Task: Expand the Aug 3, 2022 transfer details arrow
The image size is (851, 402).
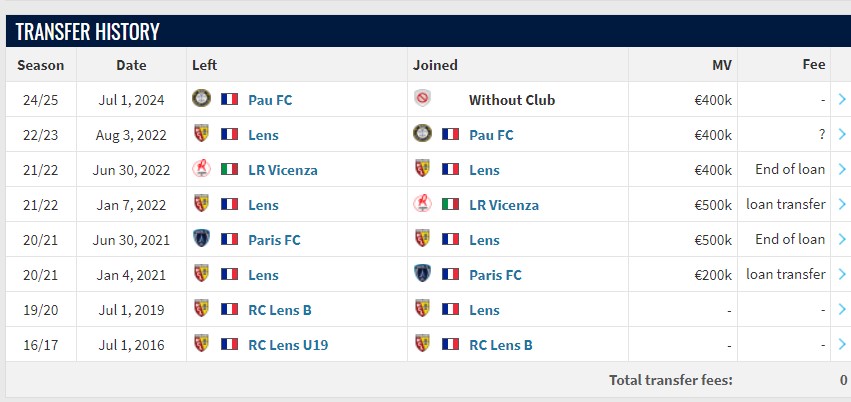Action: (x=842, y=135)
